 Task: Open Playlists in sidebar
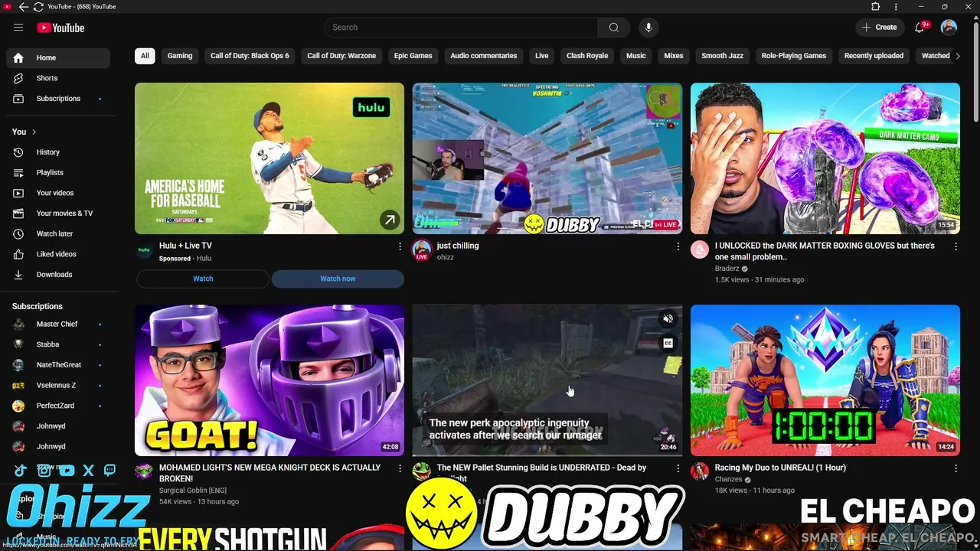point(58,173)
